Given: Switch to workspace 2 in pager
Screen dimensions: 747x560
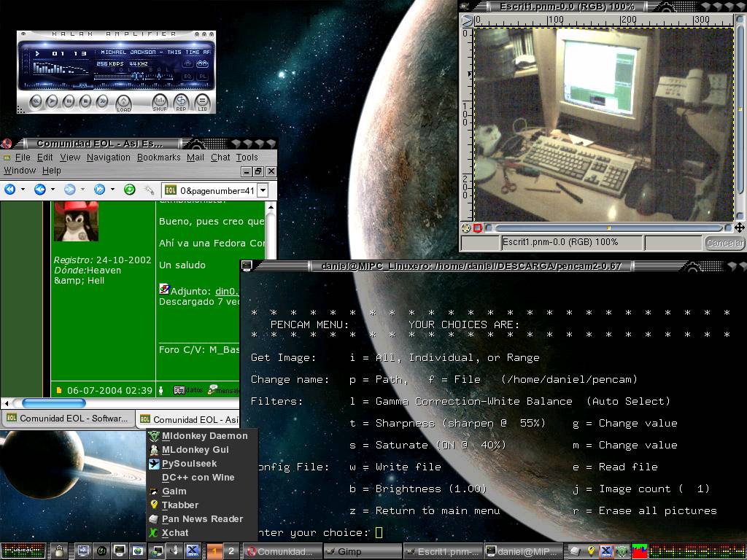Looking at the screenshot, I should pos(231,551).
